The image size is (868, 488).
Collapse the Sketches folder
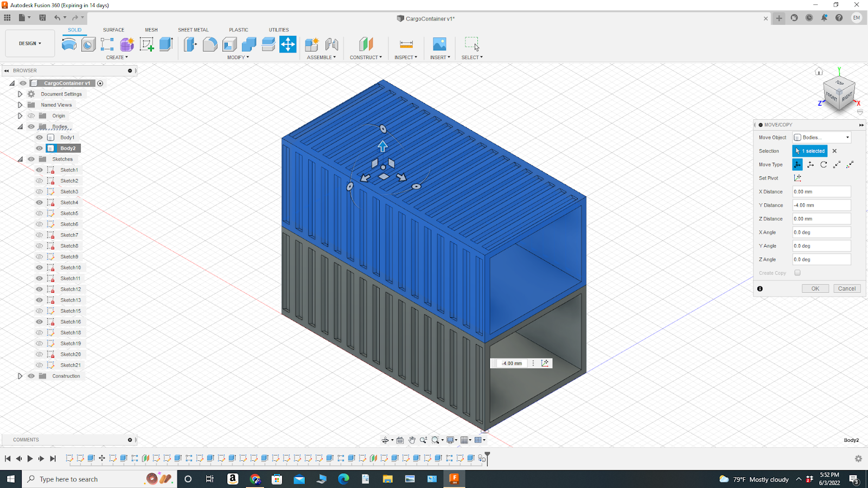20,159
